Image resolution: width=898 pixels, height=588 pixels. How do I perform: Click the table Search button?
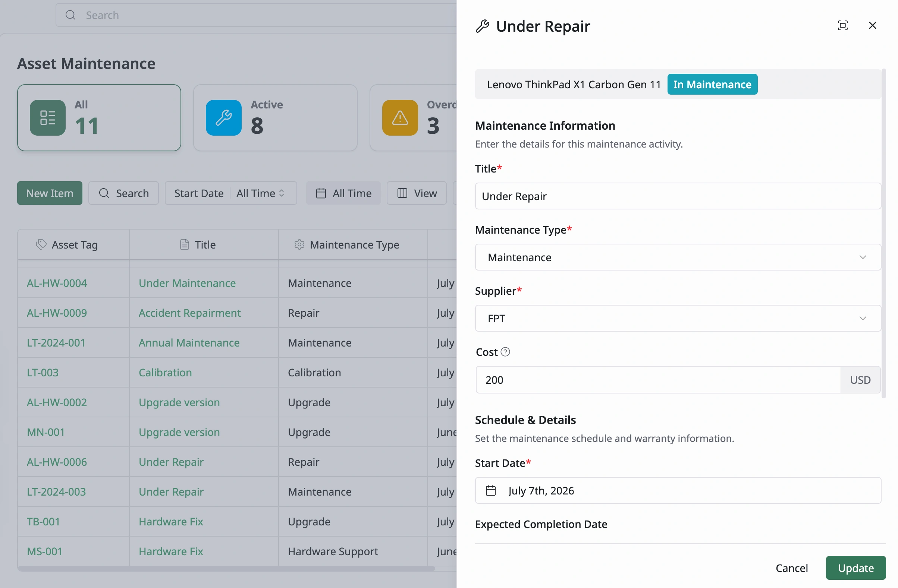click(123, 193)
